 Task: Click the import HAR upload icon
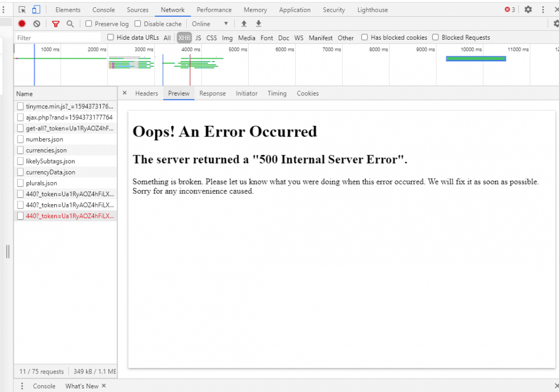(244, 23)
